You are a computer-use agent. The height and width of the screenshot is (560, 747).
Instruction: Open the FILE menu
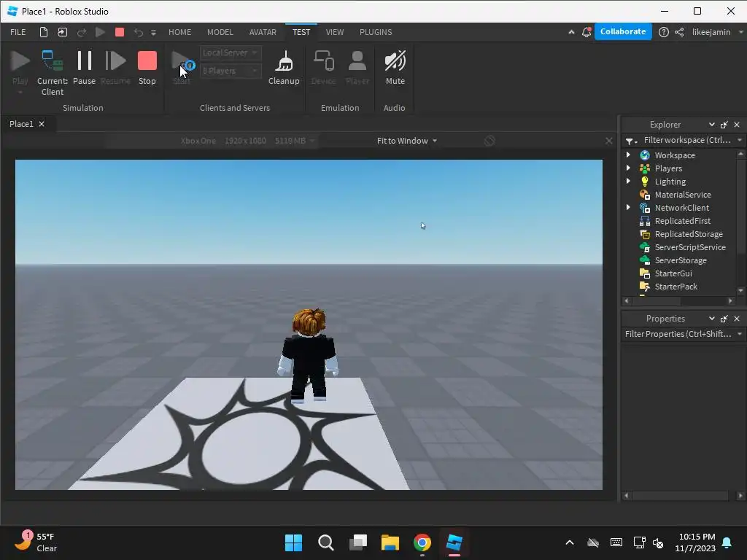coord(18,32)
